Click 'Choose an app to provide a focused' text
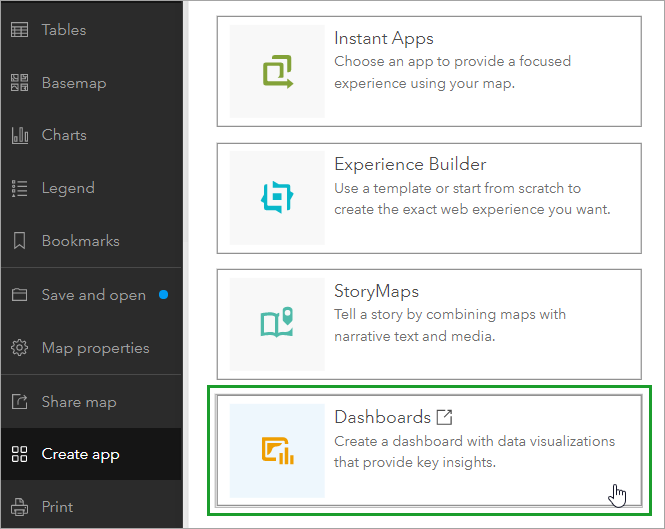Screen dimensions: 665x529 453,62
